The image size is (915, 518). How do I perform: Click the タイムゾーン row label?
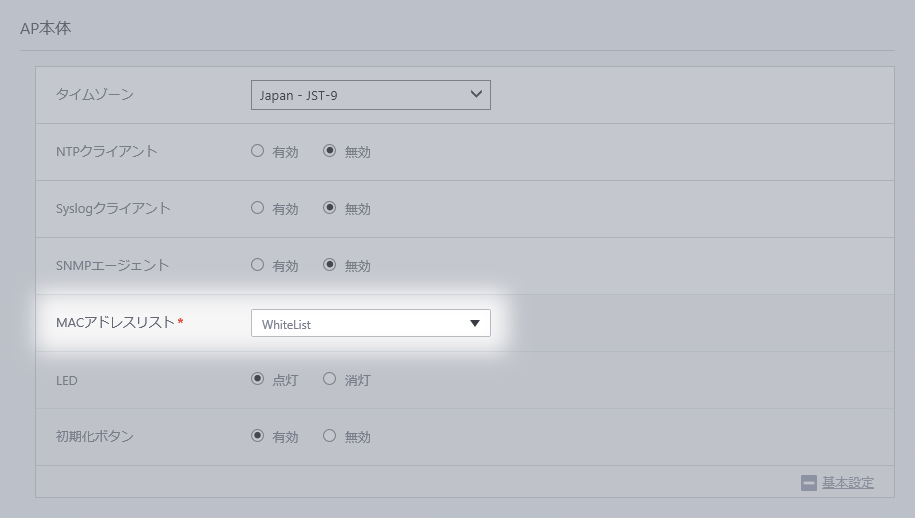point(95,95)
